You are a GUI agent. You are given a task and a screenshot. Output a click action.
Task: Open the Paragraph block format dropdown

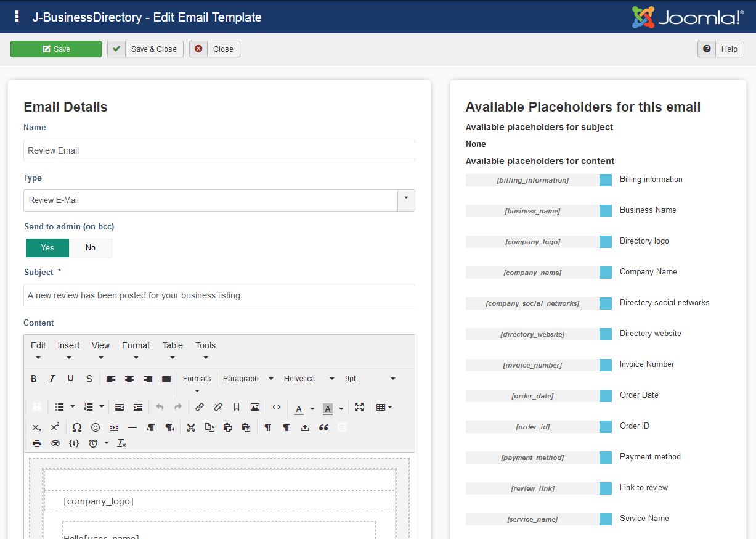[249, 379]
